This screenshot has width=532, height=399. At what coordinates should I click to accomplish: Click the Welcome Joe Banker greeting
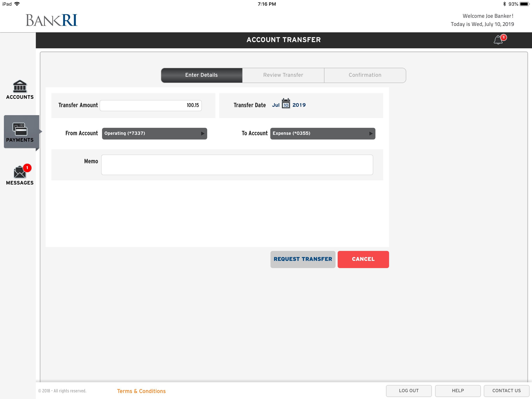tap(488, 16)
